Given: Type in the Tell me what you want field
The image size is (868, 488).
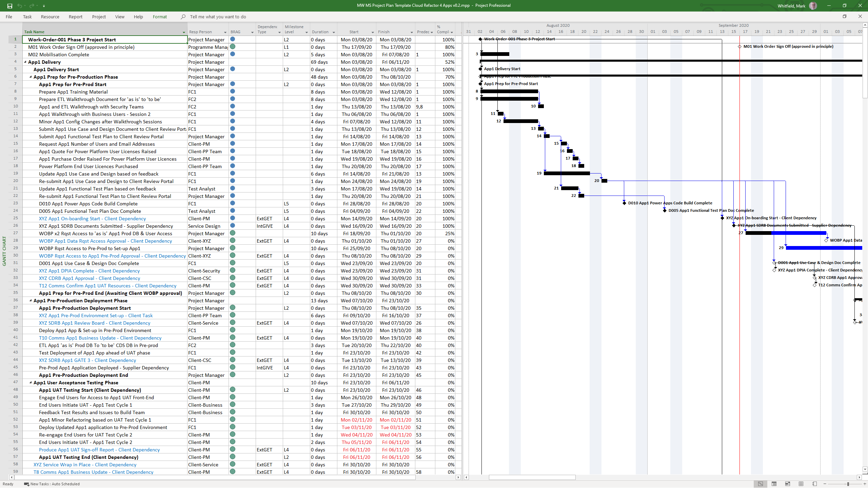Looking at the screenshot, I should pos(218,17).
